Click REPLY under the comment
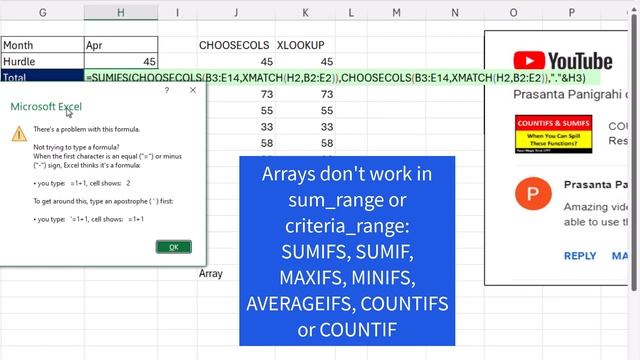 (x=580, y=256)
